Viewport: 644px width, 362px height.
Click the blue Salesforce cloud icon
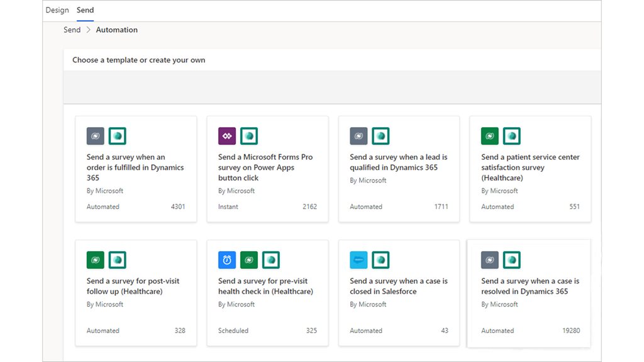click(x=358, y=260)
